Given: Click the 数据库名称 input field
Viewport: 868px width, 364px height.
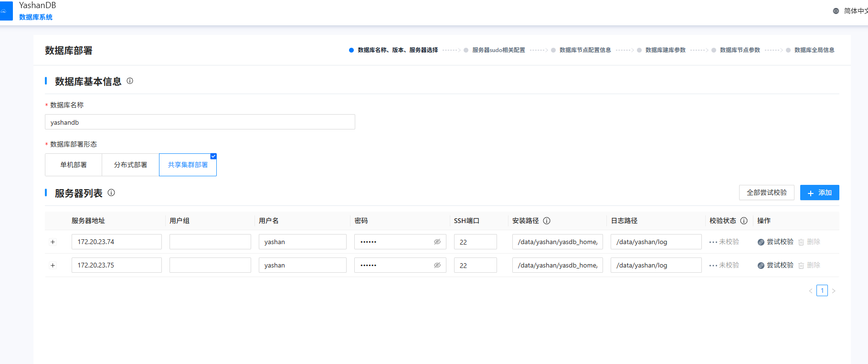Looking at the screenshot, I should coord(200,122).
